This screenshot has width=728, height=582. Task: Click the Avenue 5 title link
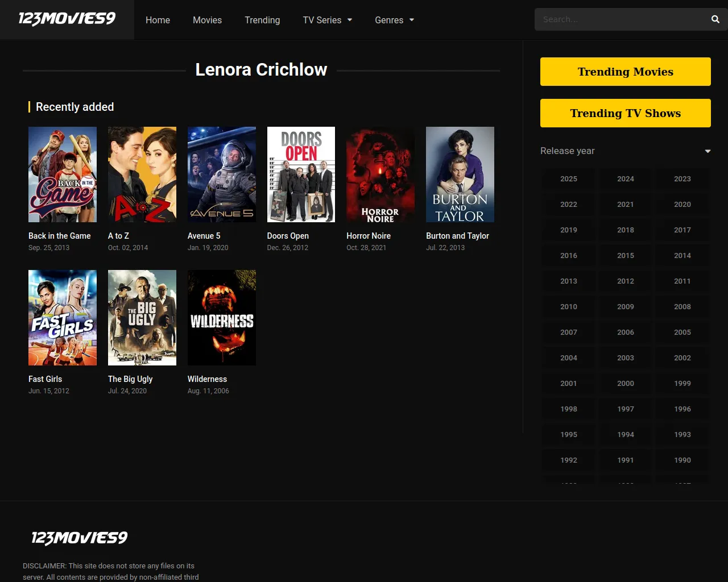(x=204, y=236)
